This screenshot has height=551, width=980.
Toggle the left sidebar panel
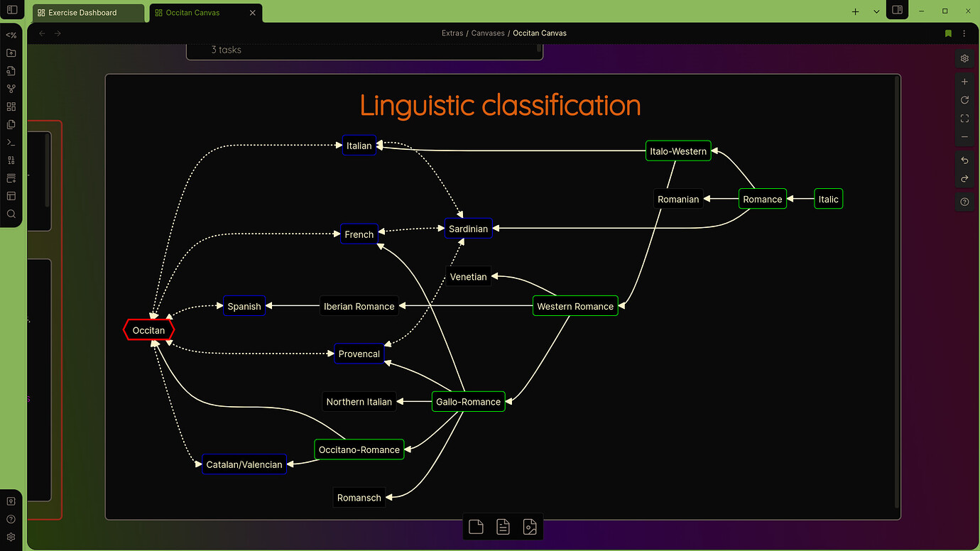11,11
